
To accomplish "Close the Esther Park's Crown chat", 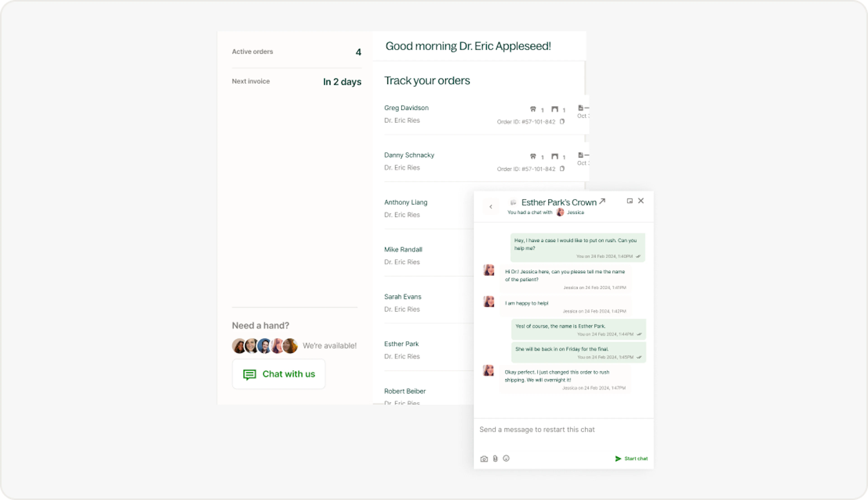I will (641, 201).
